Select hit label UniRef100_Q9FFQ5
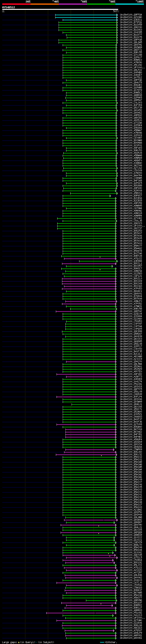This screenshot has width=146, height=644. click(131, 40)
